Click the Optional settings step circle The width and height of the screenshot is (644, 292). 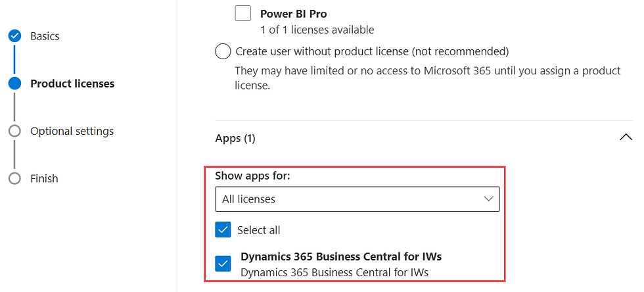[x=14, y=131]
